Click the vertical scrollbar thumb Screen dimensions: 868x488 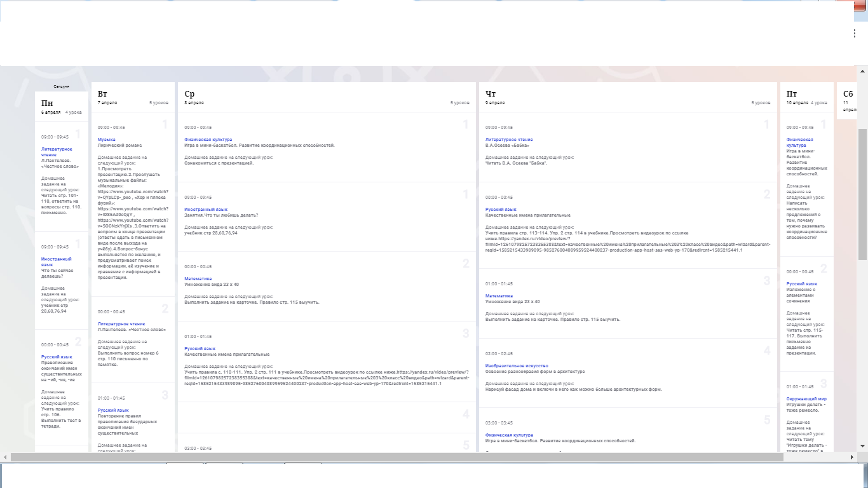[862, 194]
